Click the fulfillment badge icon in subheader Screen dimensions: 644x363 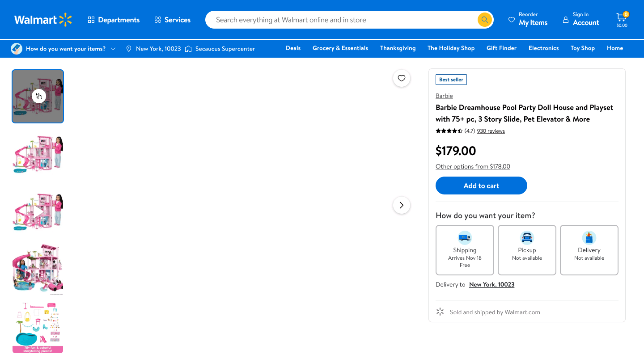coord(17,49)
